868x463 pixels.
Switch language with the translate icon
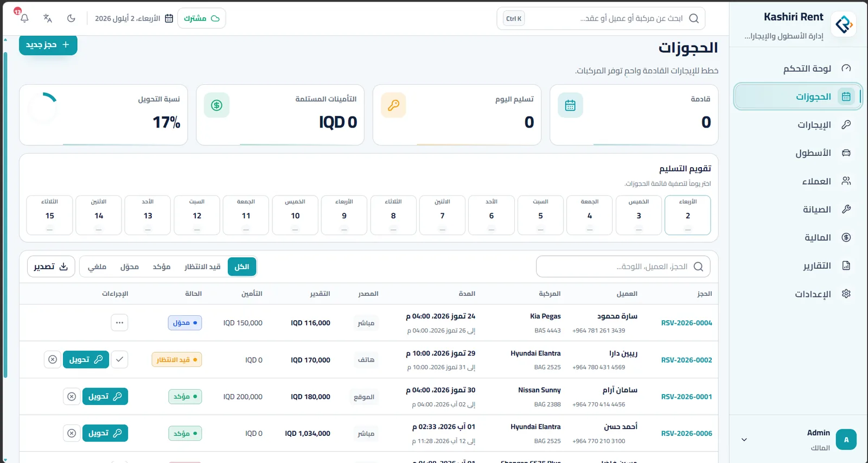tap(48, 18)
